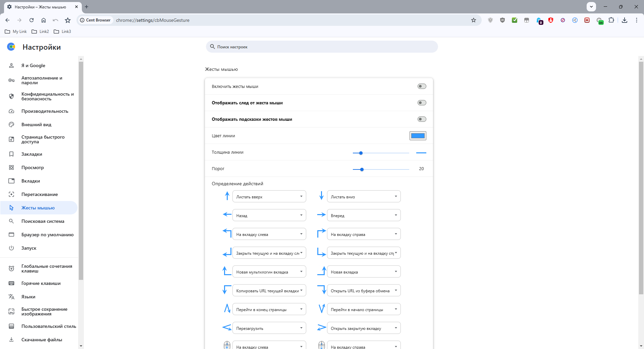Open Быстрое сохранение изображения section
The height and width of the screenshot is (349, 644).
coord(39,311)
